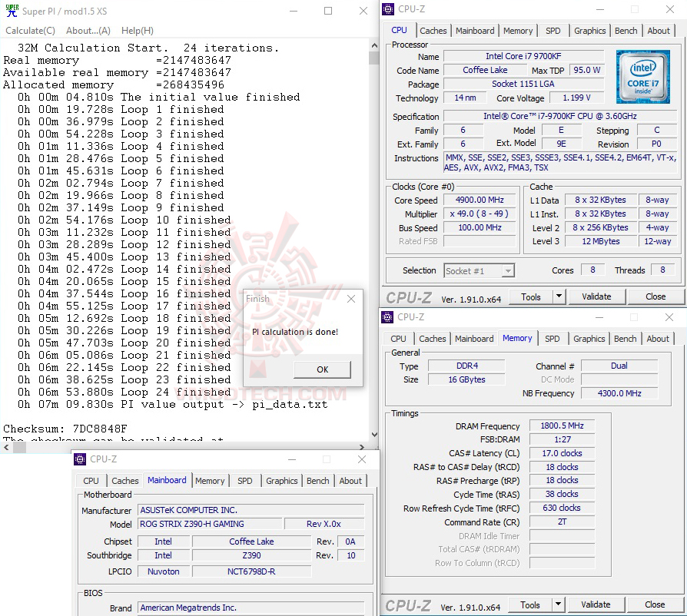Click scroll right arrow in Super PI output
The image size is (687, 616).
click(x=361, y=448)
